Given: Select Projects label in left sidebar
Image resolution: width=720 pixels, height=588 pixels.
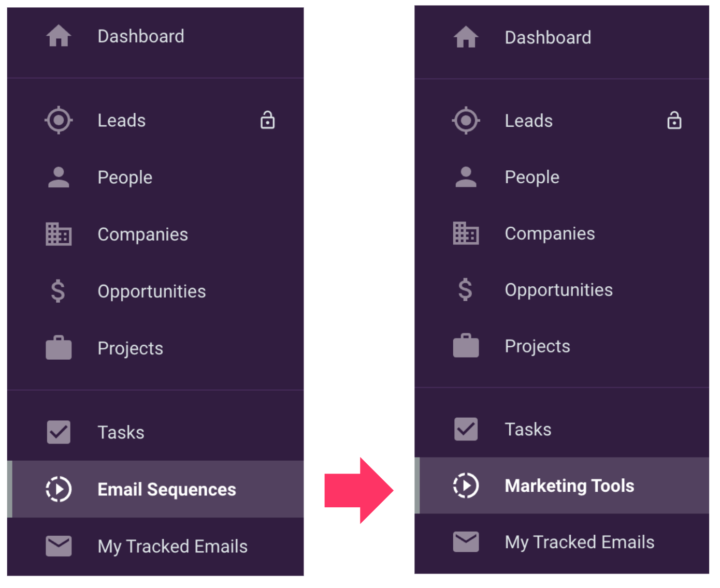Looking at the screenshot, I should (131, 348).
